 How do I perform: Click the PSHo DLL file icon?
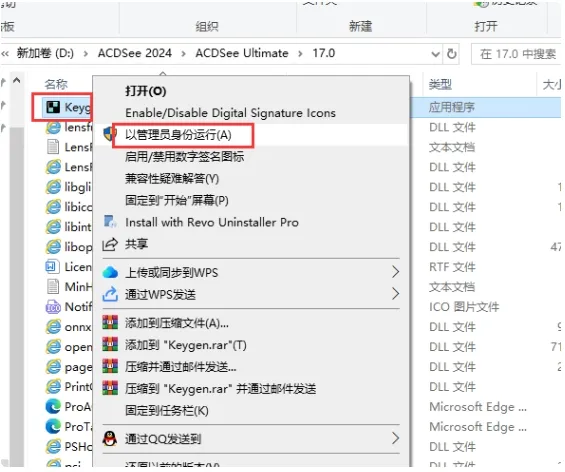click(x=53, y=446)
